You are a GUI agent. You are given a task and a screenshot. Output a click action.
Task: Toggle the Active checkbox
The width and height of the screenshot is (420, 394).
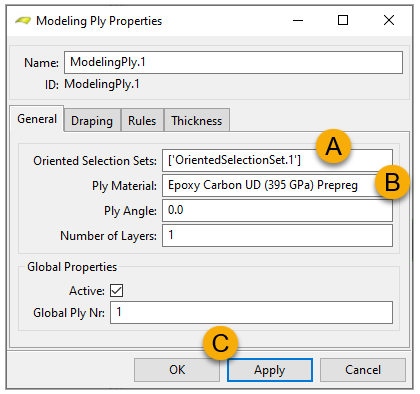(116, 290)
